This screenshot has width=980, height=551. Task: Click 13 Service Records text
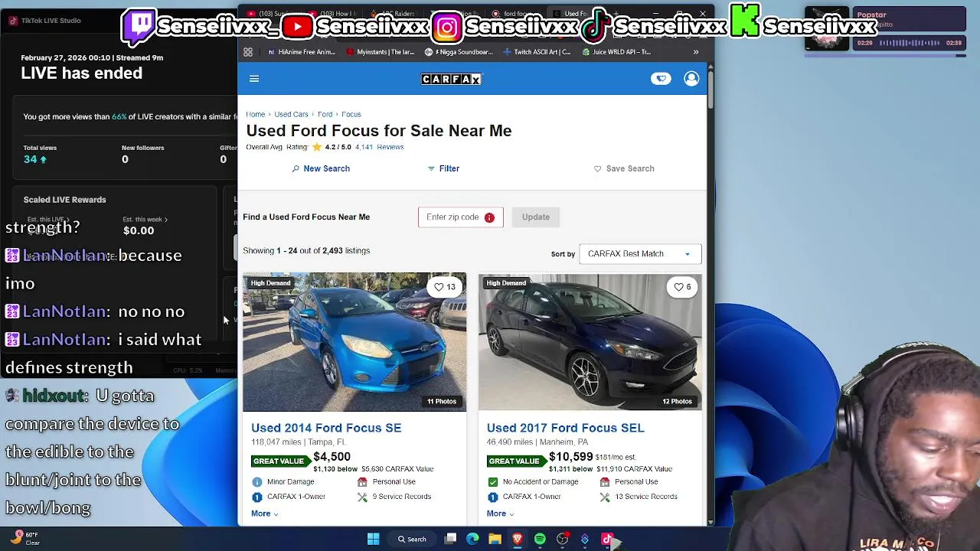(x=646, y=497)
